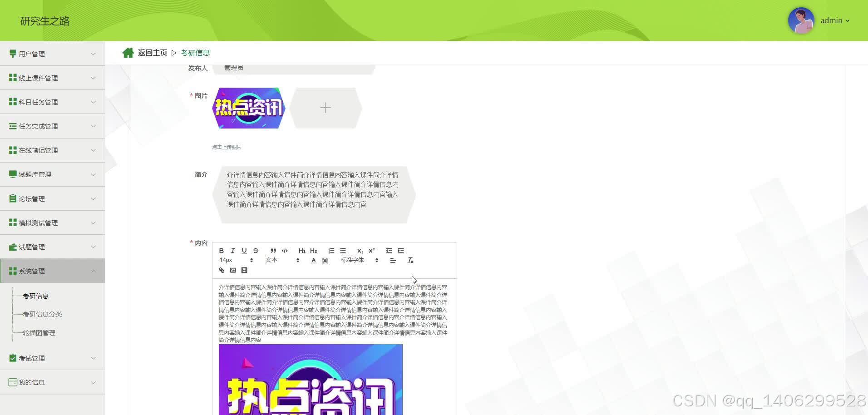Open the text background color picker
This screenshot has width=868, height=415.
tap(325, 260)
